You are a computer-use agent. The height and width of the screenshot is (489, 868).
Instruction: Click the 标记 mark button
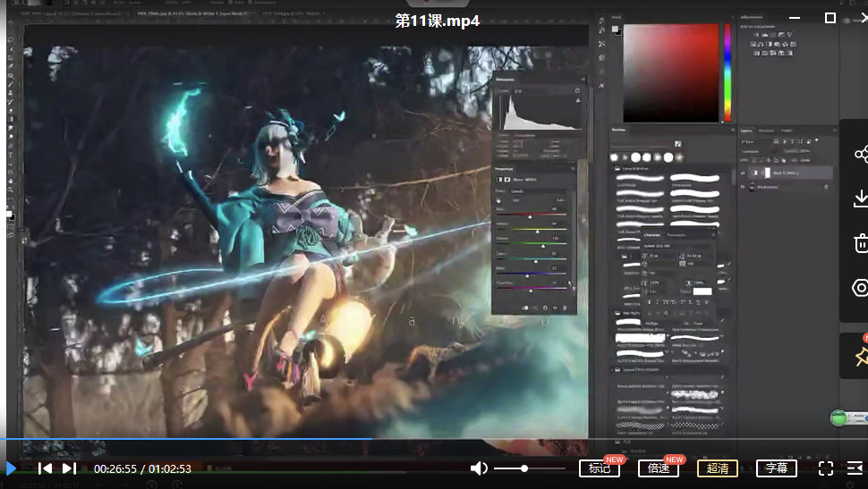point(600,468)
